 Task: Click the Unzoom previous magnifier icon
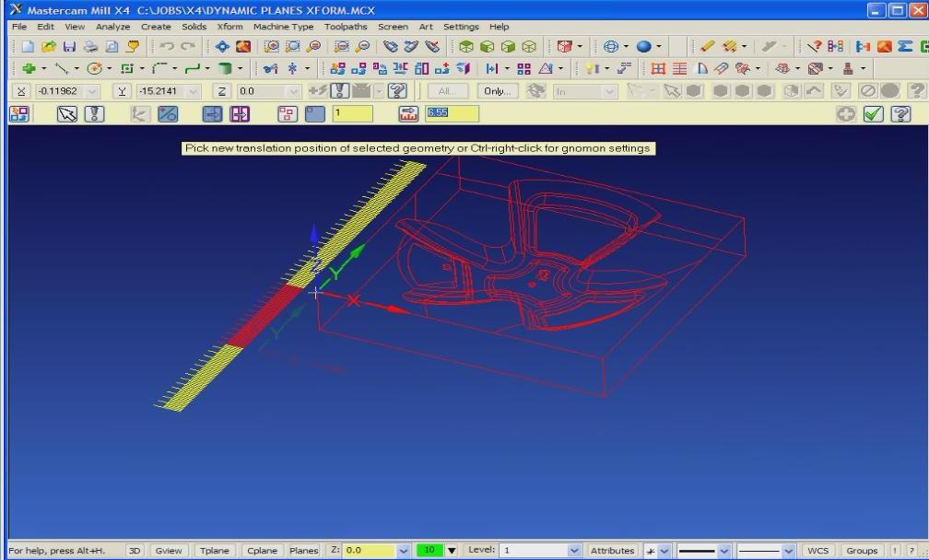[x=341, y=46]
